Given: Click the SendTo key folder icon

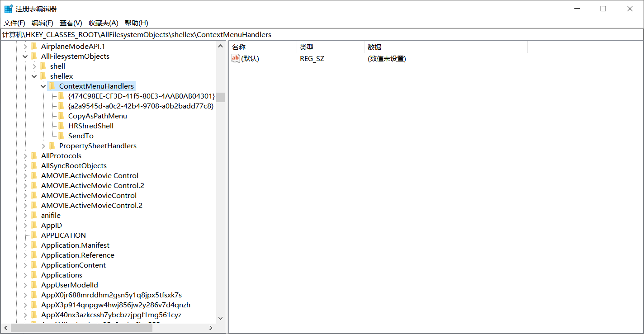Looking at the screenshot, I should pyautogui.click(x=61, y=136).
